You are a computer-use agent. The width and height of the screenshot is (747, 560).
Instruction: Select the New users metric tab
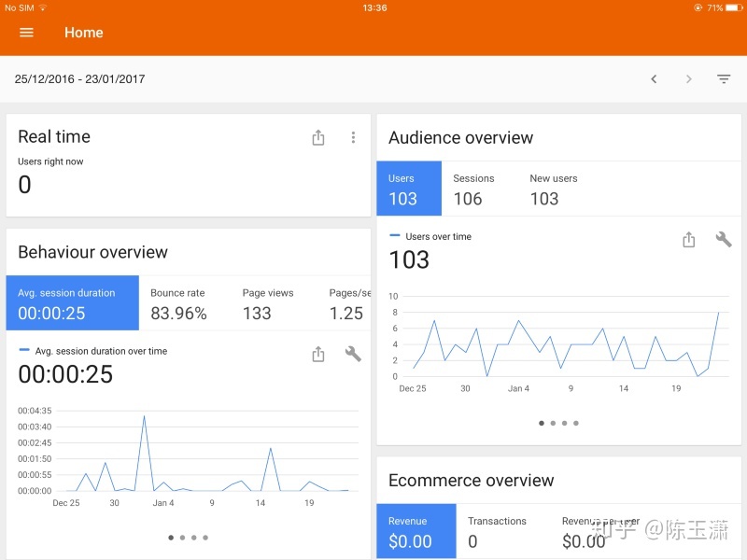[554, 189]
